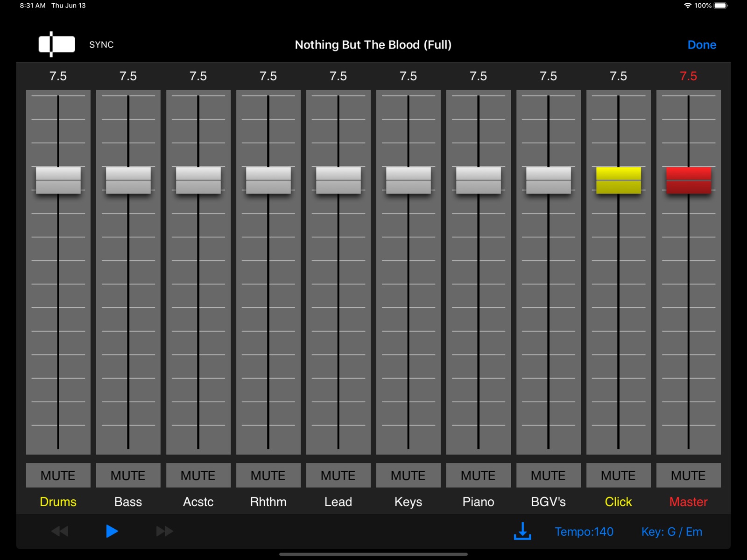
Task: Click the red Master fader knob
Action: pos(689,180)
